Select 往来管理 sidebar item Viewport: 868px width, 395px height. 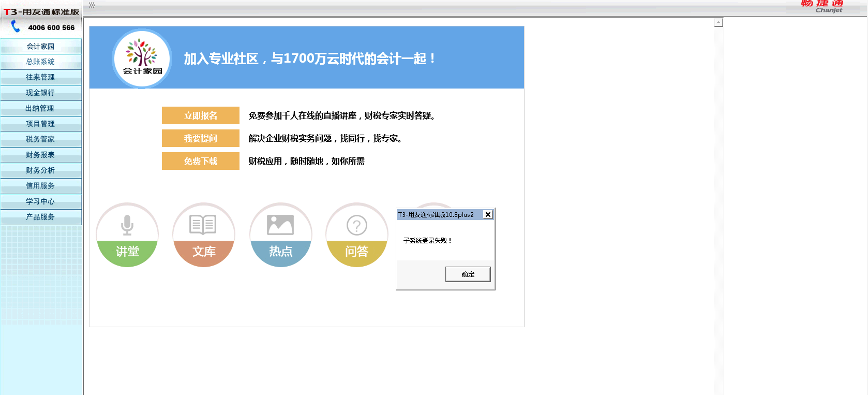41,77
